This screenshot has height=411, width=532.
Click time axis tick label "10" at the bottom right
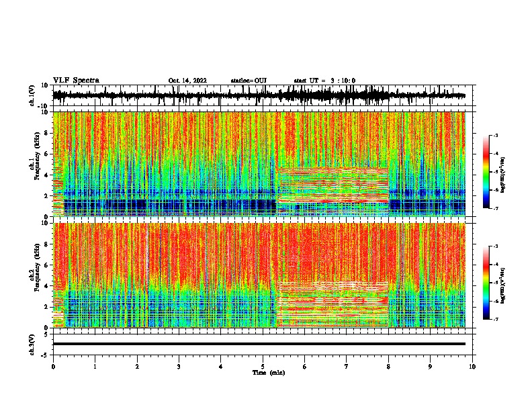pyautogui.click(x=472, y=367)
